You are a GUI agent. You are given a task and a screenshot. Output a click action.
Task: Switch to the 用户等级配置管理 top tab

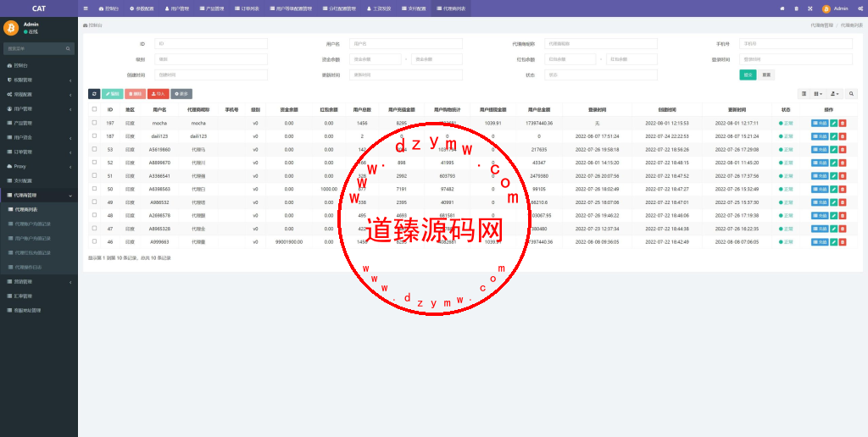[x=292, y=8]
